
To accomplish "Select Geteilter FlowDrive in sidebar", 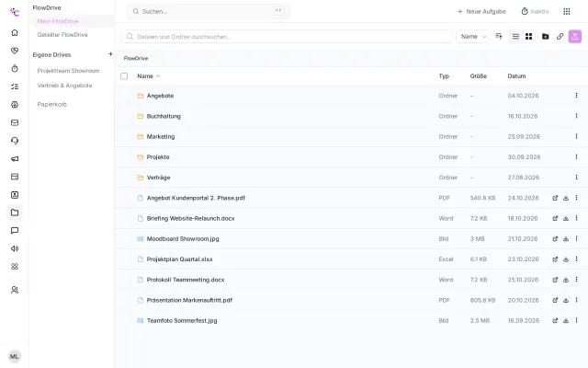I will [x=62, y=35].
